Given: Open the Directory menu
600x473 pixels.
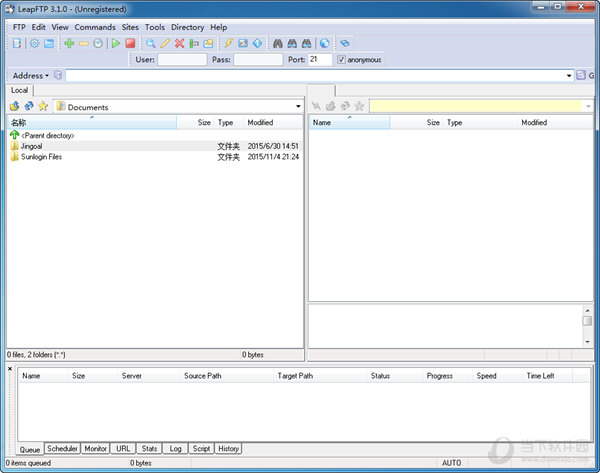Looking at the screenshot, I should click(188, 27).
